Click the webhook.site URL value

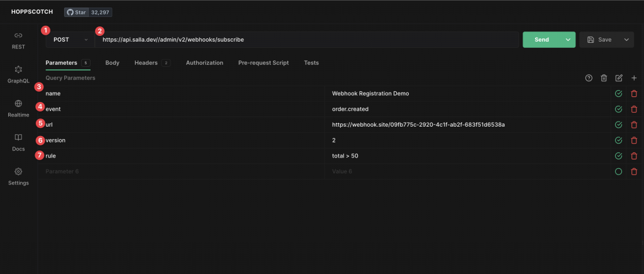(x=468, y=125)
